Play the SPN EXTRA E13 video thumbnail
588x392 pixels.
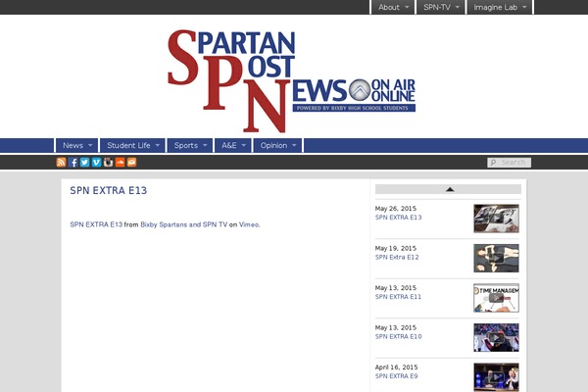coord(496,219)
